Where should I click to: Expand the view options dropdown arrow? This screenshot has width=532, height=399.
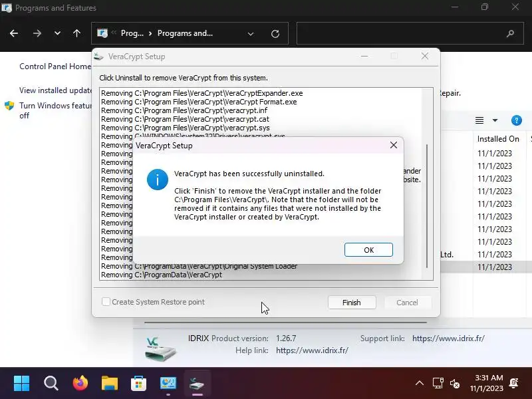[495, 120]
